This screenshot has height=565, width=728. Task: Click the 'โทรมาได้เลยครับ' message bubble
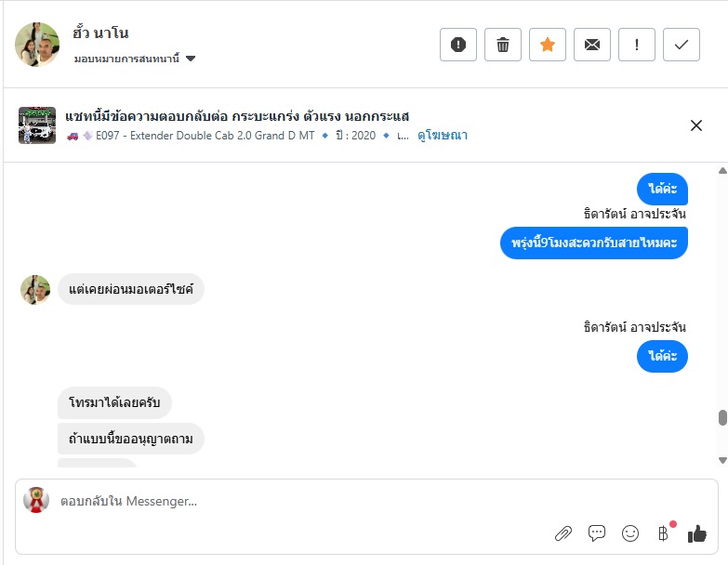coord(115,403)
